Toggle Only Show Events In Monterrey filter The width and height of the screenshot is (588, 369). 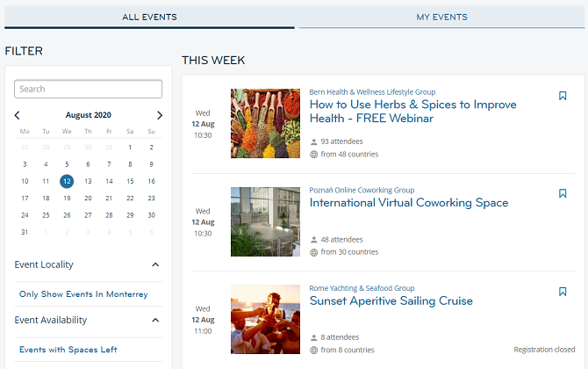pyautogui.click(x=83, y=294)
